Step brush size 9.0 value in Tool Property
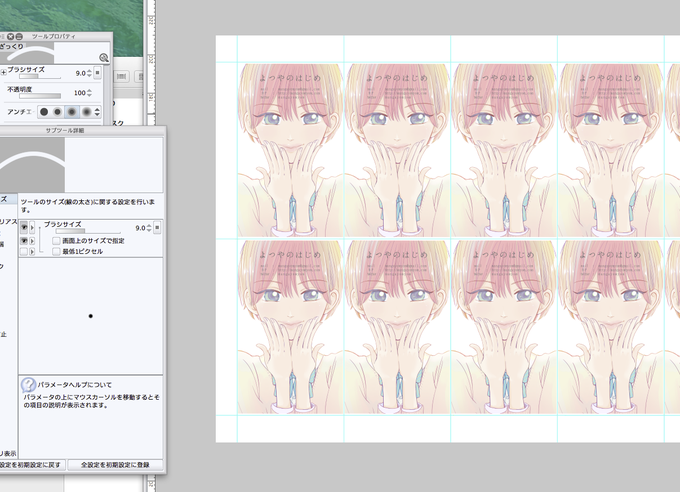Screen dimensions: 680x492 tap(89, 73)
